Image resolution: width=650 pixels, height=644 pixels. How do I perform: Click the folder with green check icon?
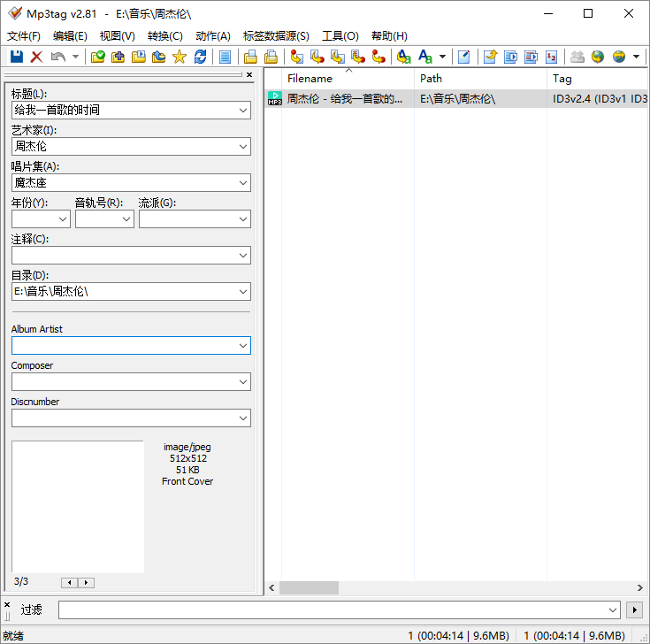click(x=98, y=57)
